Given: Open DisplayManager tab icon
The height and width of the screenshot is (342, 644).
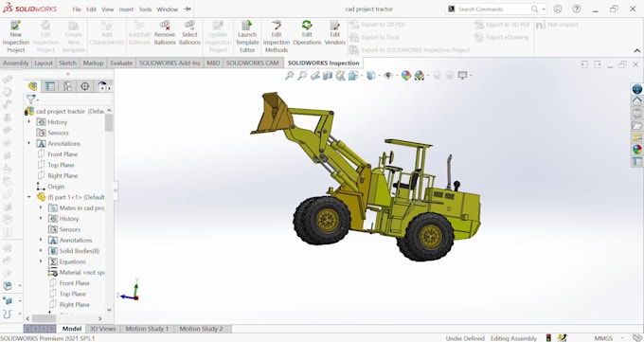Looking at the screenshot, I should pyautogui.click(x=102, y=86).
